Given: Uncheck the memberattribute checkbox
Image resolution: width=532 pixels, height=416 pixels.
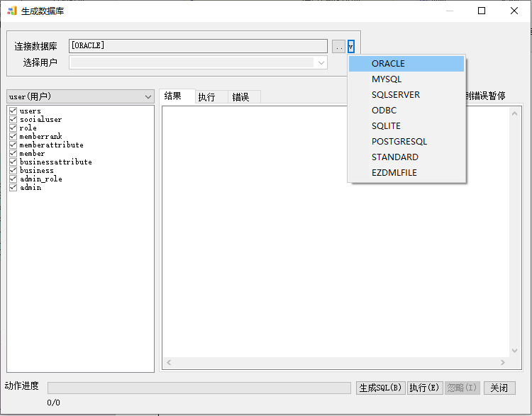Looking at the screenshot, I should 13,145.
